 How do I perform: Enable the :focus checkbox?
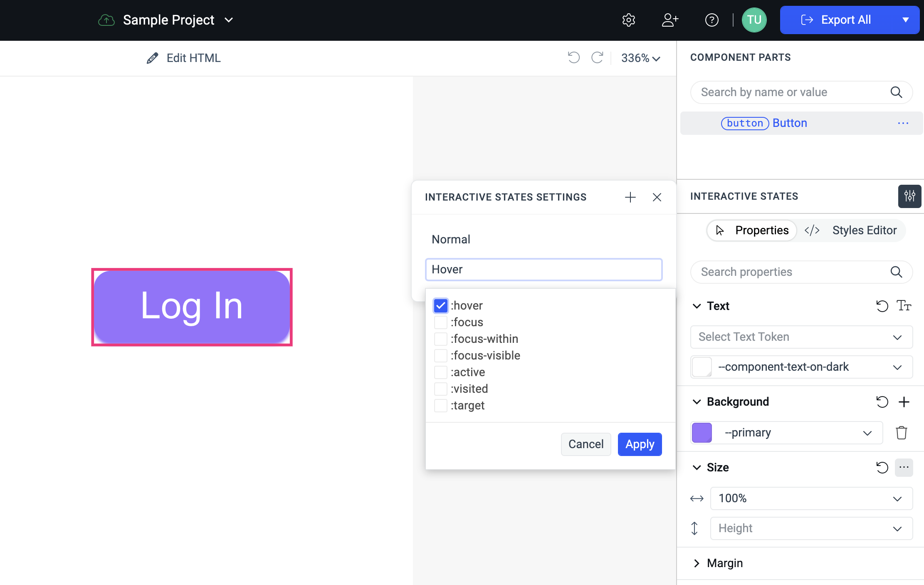coord(440,322)
